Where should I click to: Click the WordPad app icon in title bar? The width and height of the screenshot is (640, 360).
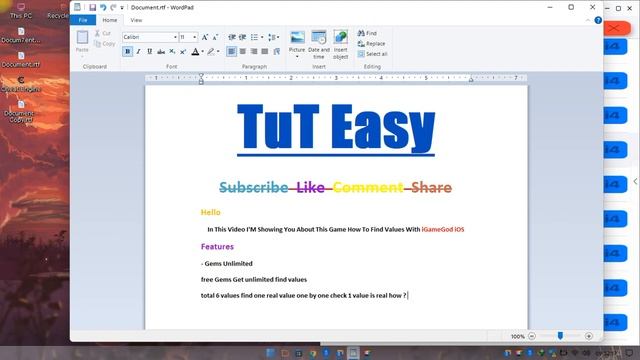pyautogui.click(x=78, y=7)
